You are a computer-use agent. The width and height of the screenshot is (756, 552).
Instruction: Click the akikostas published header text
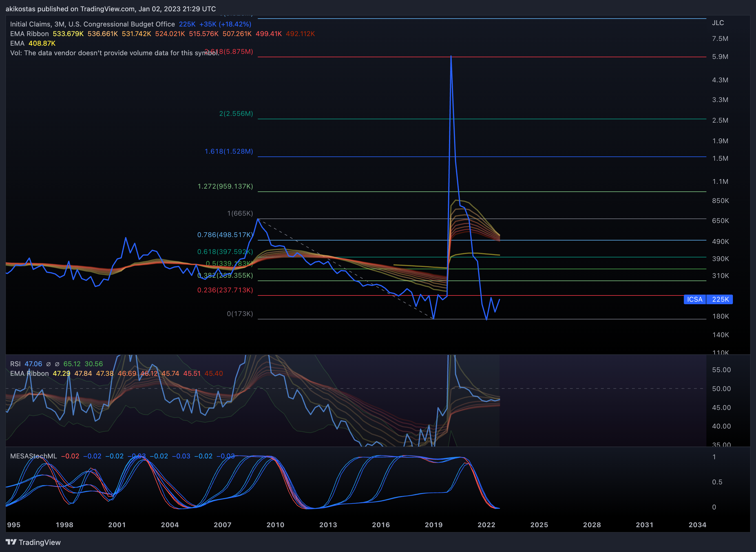click(x=110, y=9)
